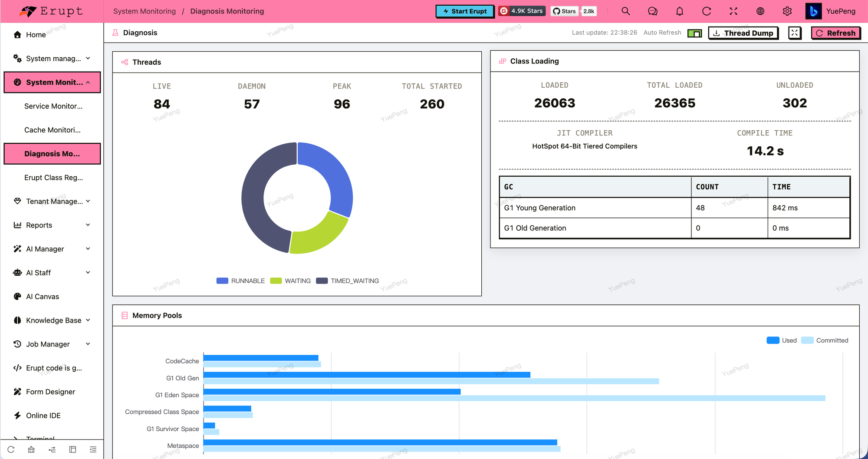
Task: Toggle the Used series legend swatch
Action: [773, 340]
